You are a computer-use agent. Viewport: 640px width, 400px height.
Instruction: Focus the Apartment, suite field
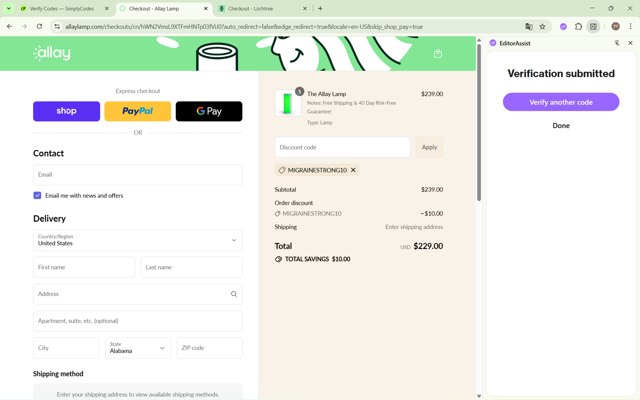point(138,321)
